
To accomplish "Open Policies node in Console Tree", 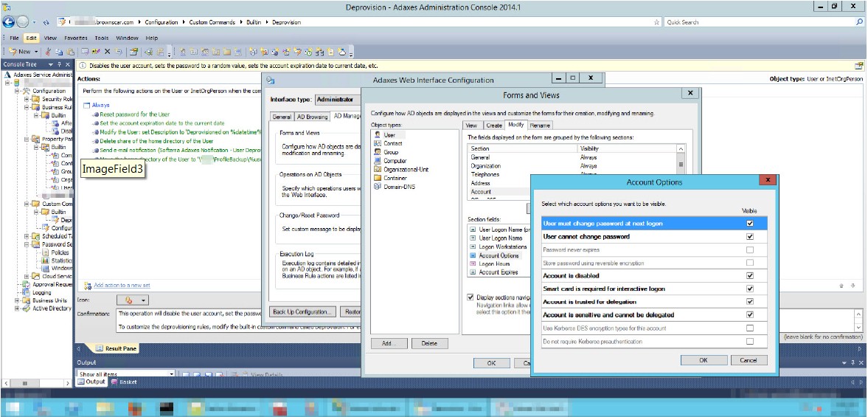I will [60, 252].
